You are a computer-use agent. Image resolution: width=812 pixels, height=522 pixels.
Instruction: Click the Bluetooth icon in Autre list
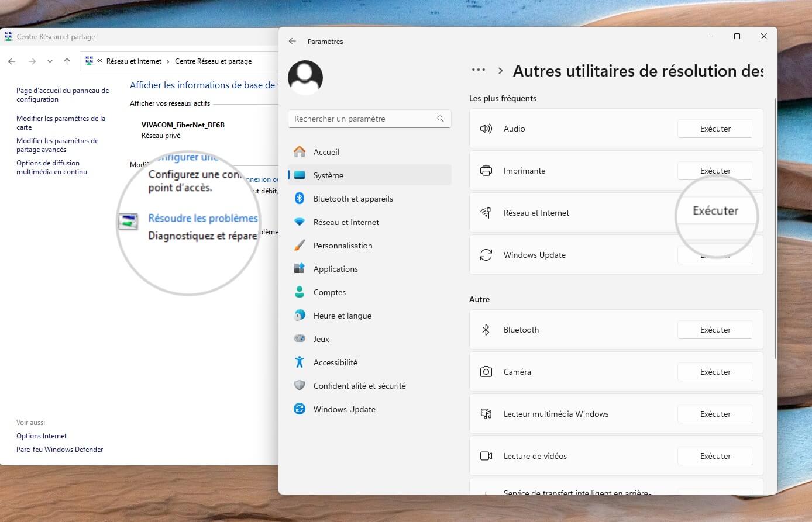pos(486,330)
